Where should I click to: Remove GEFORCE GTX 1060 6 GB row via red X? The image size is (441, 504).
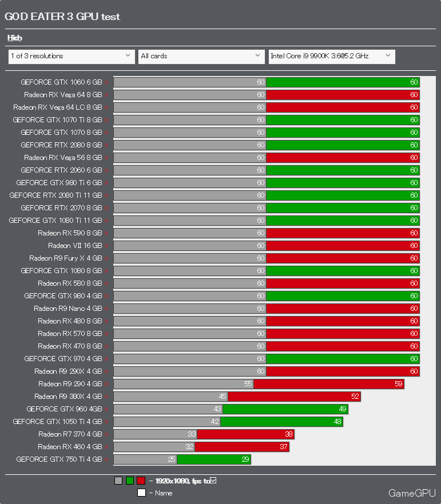(x=106, y=83)
